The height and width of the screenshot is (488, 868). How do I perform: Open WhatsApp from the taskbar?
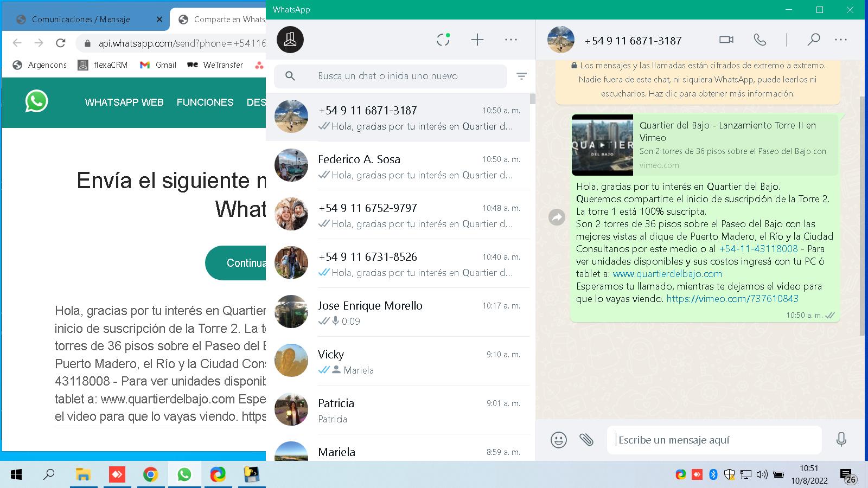tap(184, 475)
